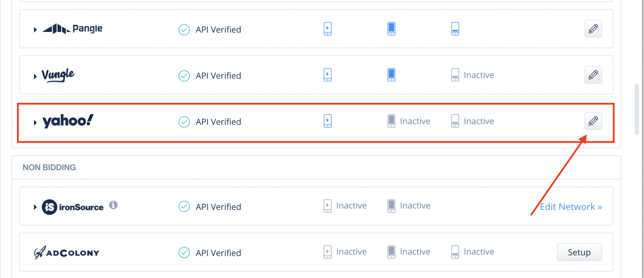Click the blue active ad unit icon on Pangle's row

coord(391,29)
